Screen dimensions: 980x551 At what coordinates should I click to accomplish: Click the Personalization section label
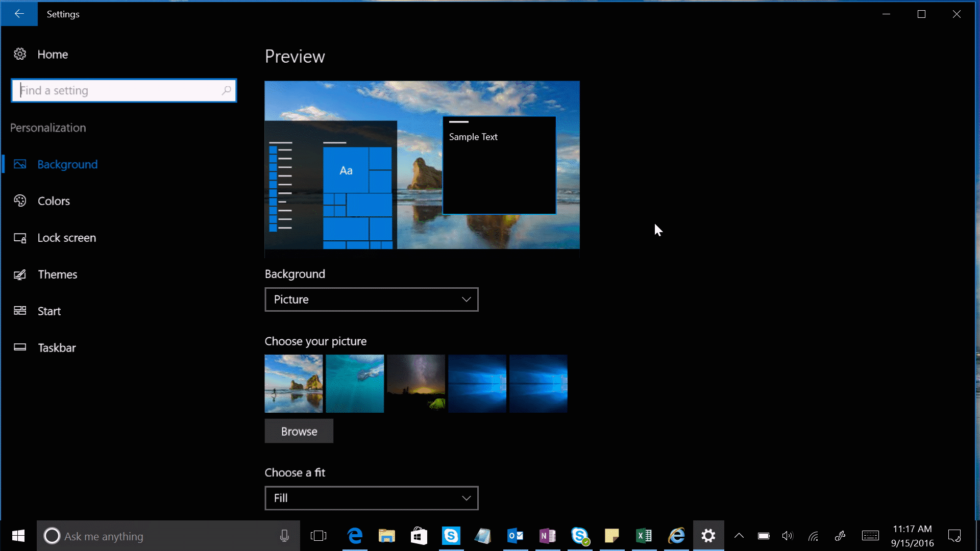pos(48,128)
